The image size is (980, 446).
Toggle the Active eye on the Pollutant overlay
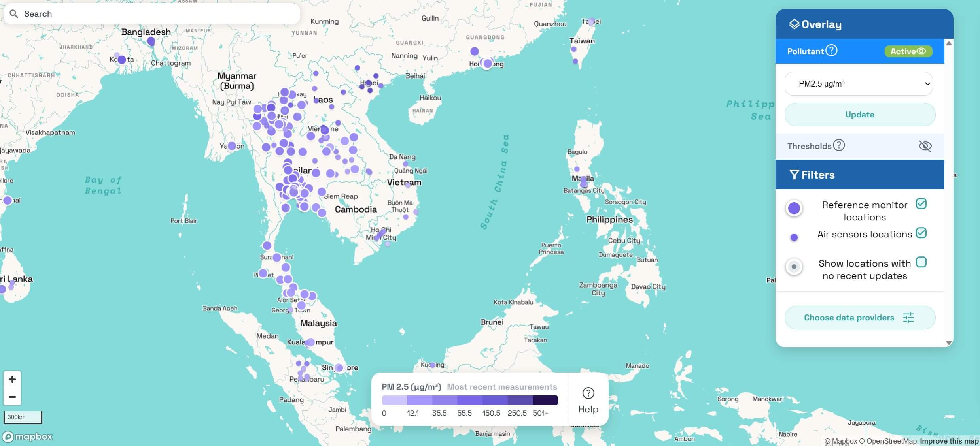921,51
